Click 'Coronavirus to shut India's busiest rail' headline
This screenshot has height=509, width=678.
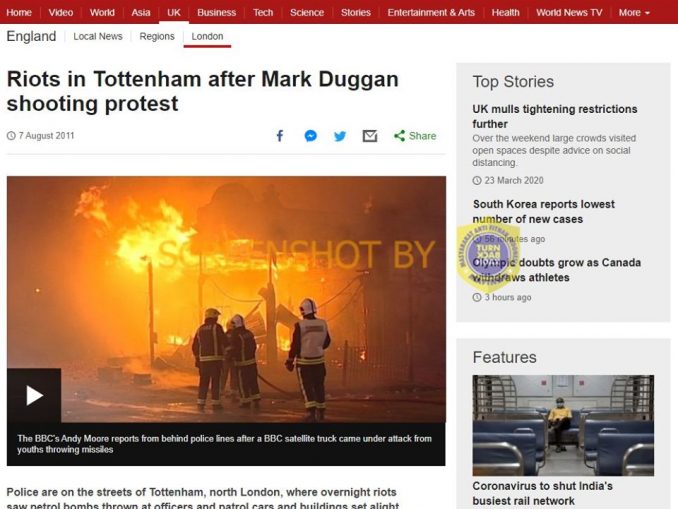pyautogui.click(x=543, y=493)
